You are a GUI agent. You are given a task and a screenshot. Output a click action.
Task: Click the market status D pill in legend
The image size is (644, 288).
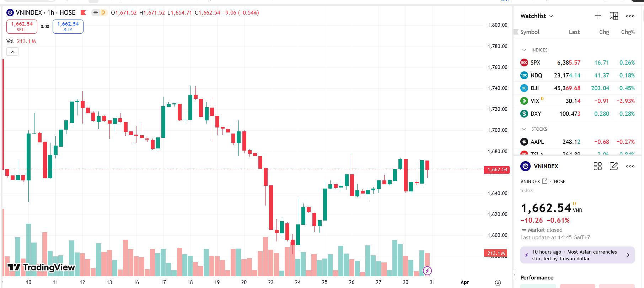tap(100, 13)
